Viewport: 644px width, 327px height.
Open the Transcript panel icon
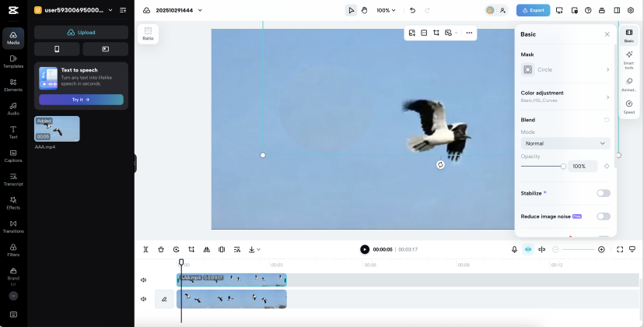pyautogui.click(x=13, y=179)
